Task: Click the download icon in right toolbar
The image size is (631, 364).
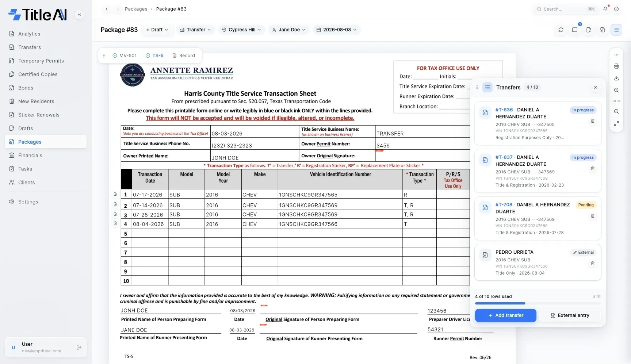Action: (x=616, y=78)
